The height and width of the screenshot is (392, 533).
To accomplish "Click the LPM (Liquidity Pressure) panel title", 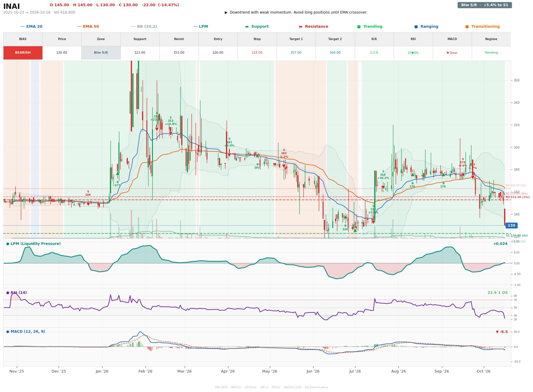I will 34,244.
